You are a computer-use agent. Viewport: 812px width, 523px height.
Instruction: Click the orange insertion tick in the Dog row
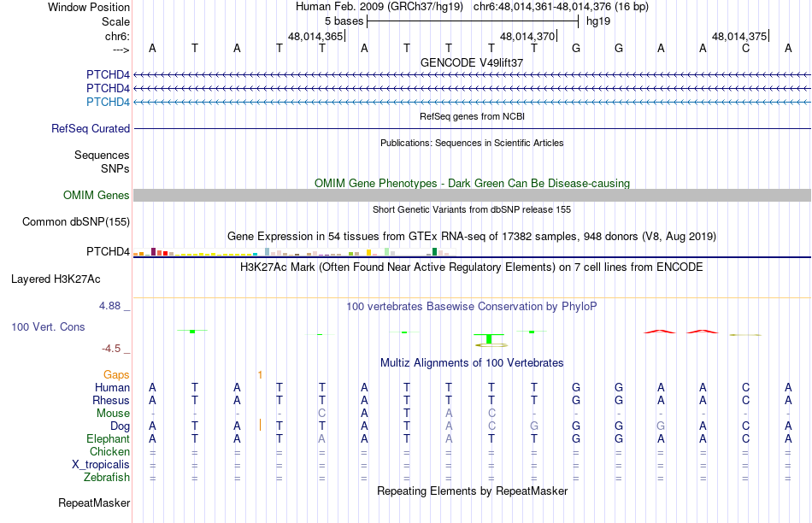point(260,425)
